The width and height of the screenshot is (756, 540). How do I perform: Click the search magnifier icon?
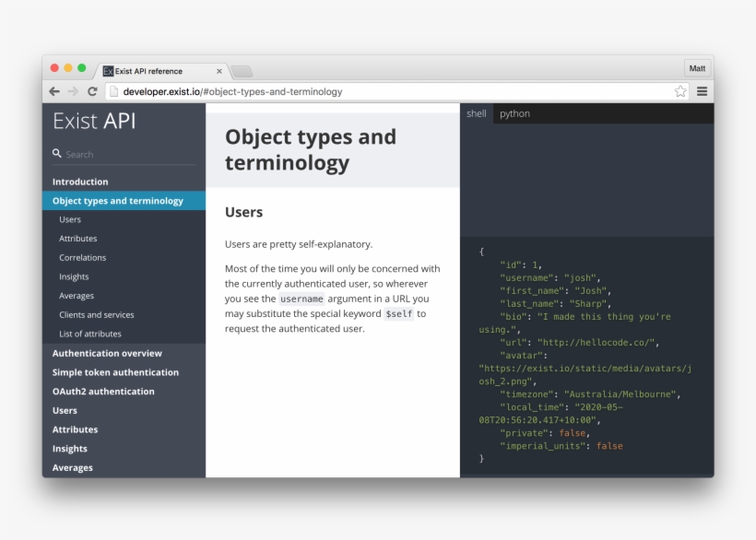pos(57,153)
